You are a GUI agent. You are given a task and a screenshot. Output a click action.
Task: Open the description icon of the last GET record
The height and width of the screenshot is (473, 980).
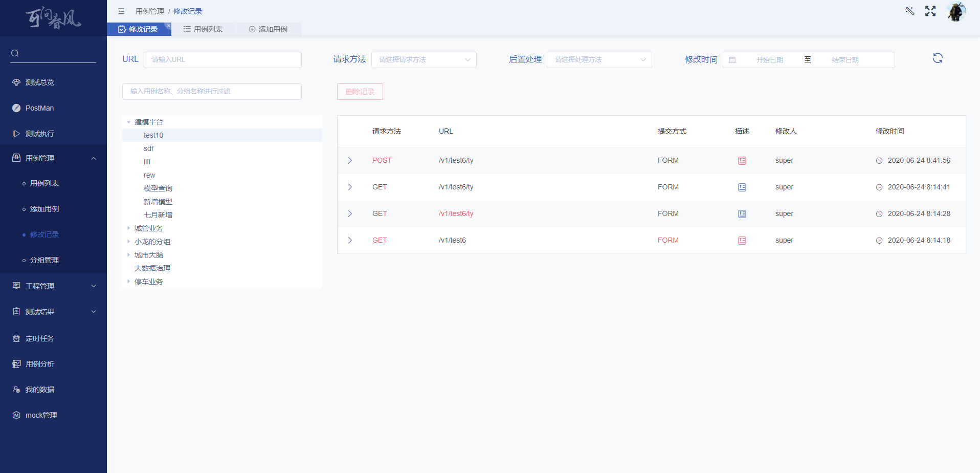(742, 240)
